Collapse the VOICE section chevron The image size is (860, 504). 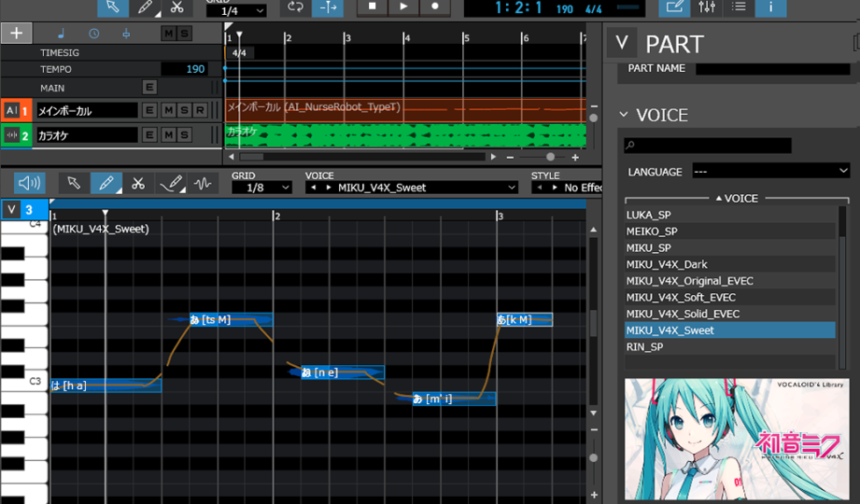coord(624,116)
